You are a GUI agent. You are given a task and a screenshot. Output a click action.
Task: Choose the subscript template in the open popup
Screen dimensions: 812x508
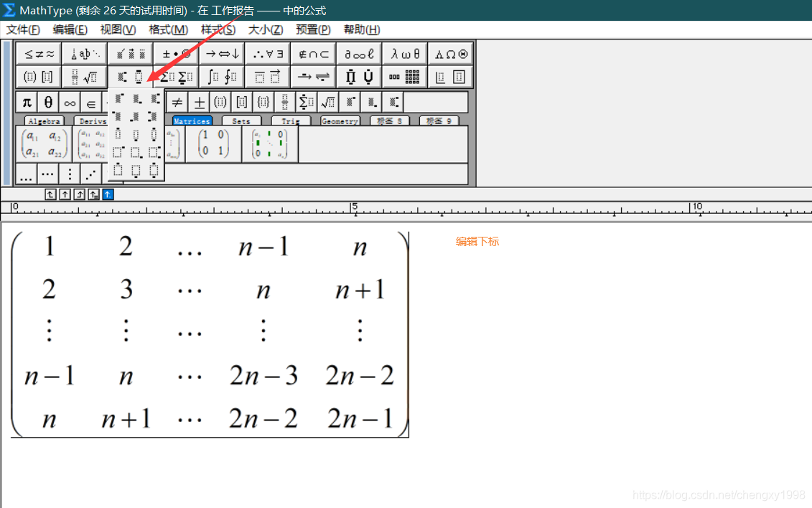136,98
